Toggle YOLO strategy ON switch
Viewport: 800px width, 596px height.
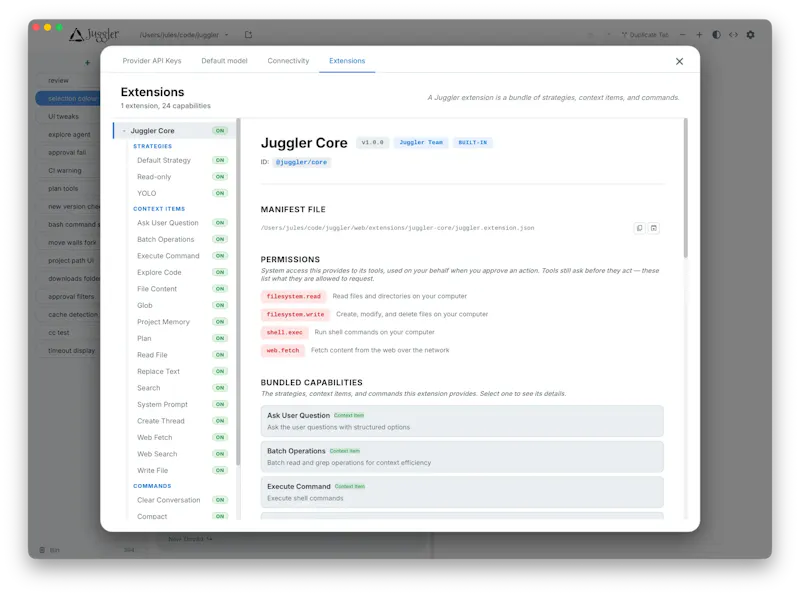(220, 193)
